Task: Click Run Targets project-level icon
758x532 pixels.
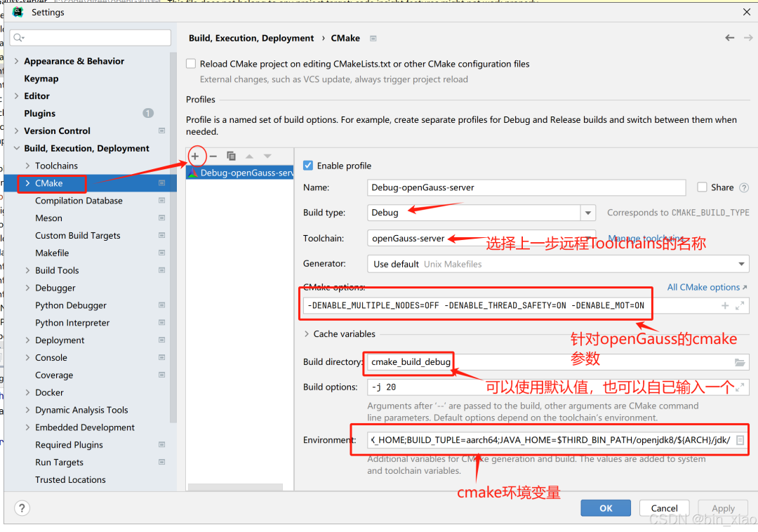Action: [162, 462]
